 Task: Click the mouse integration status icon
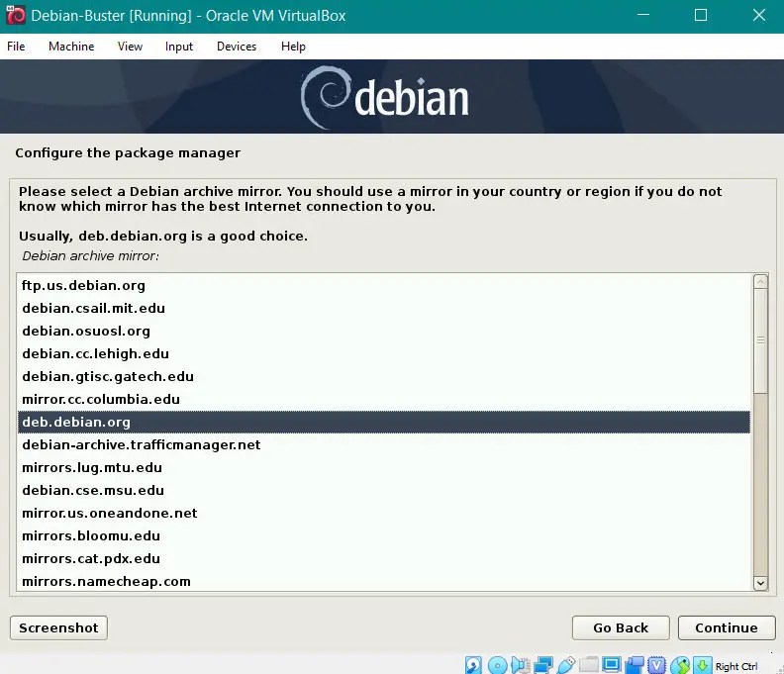[679, 665]
